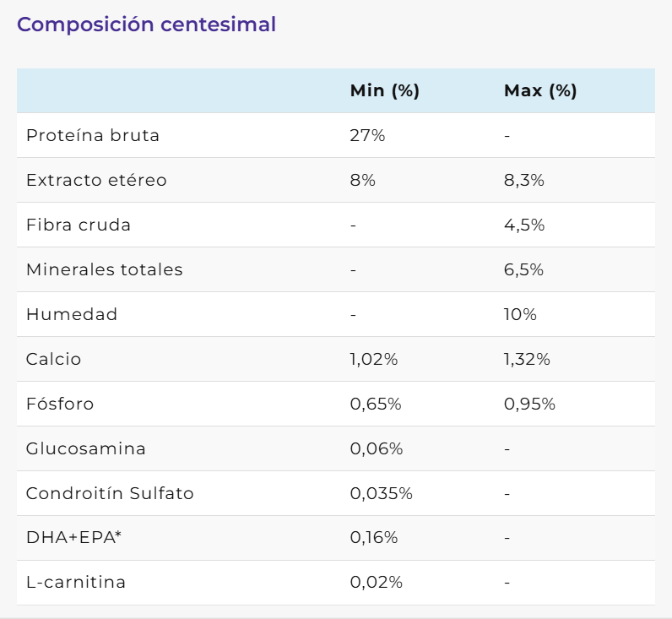Image resolution: width=672 pixels, height=619 pixels.
Task: Select the Glucosamina row label
Action: pyautogui.click(x=86, y=448)
